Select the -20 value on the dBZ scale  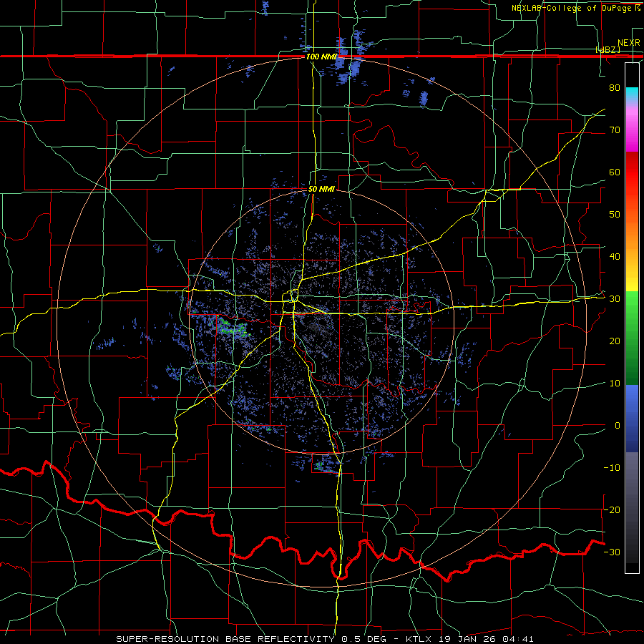(x=612, y=510)
